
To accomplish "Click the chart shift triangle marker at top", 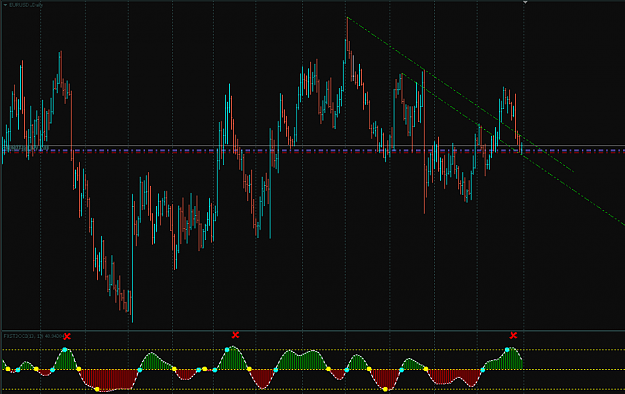I will tap(525, 2).
